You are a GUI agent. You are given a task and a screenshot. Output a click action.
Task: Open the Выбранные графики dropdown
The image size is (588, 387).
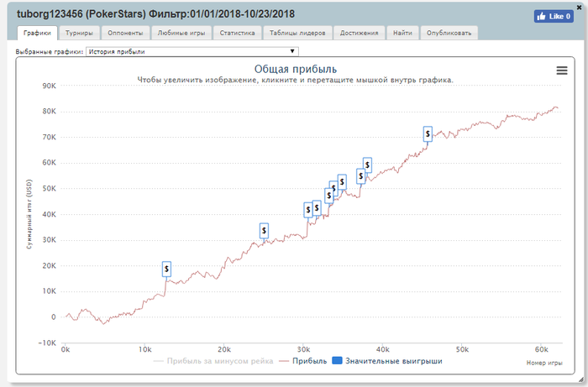193,51
